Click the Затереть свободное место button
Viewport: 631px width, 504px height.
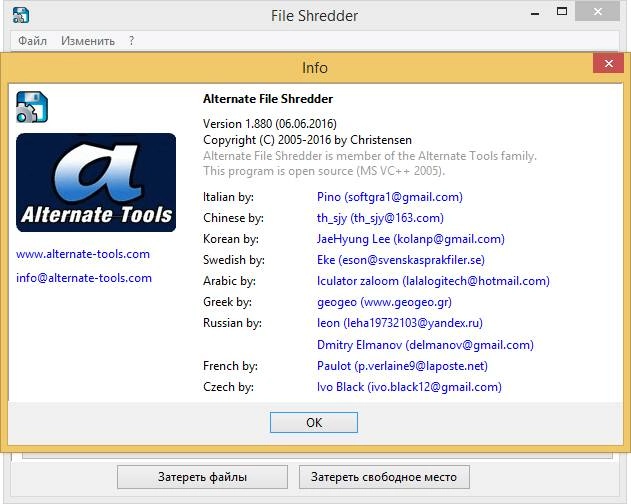(384, 477)
